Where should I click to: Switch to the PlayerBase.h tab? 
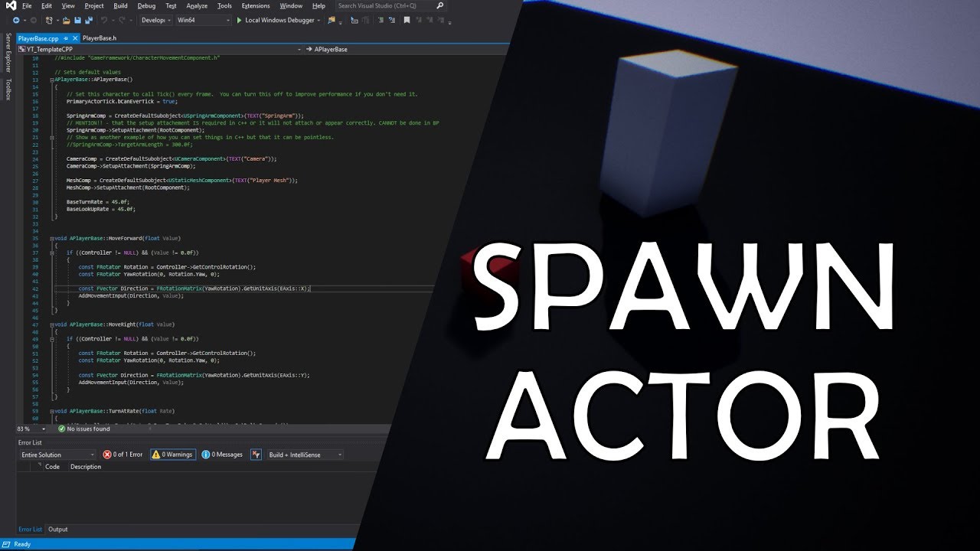click(100, 37)
